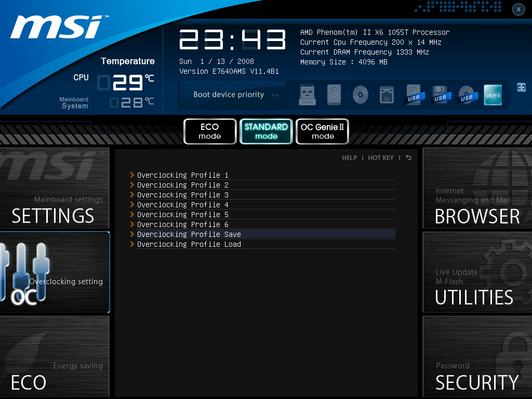Expand Overclocking Profile 1
The image size is (532, 399).
(x=262, y=175)
